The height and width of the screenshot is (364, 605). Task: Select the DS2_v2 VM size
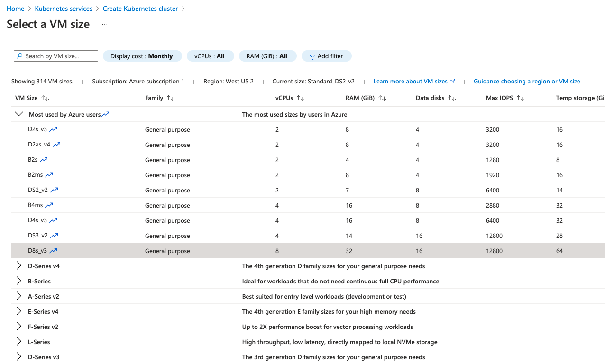click(38, 190)
